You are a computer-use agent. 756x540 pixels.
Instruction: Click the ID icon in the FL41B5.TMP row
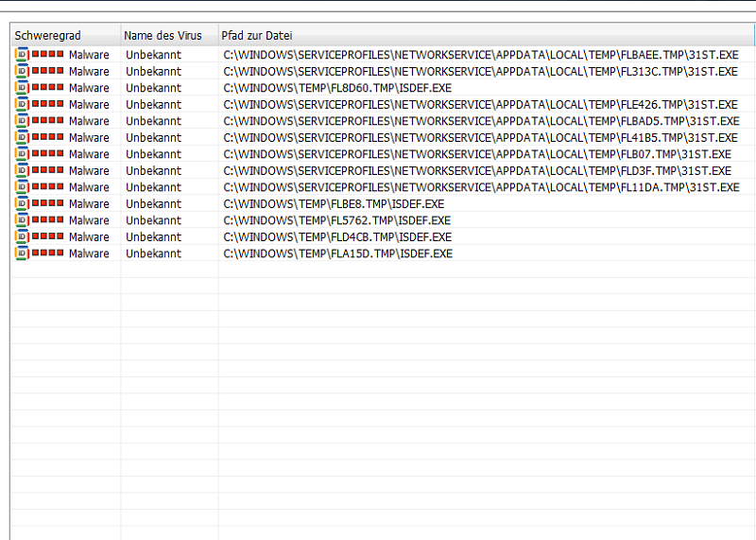click(x=22, y=137)
